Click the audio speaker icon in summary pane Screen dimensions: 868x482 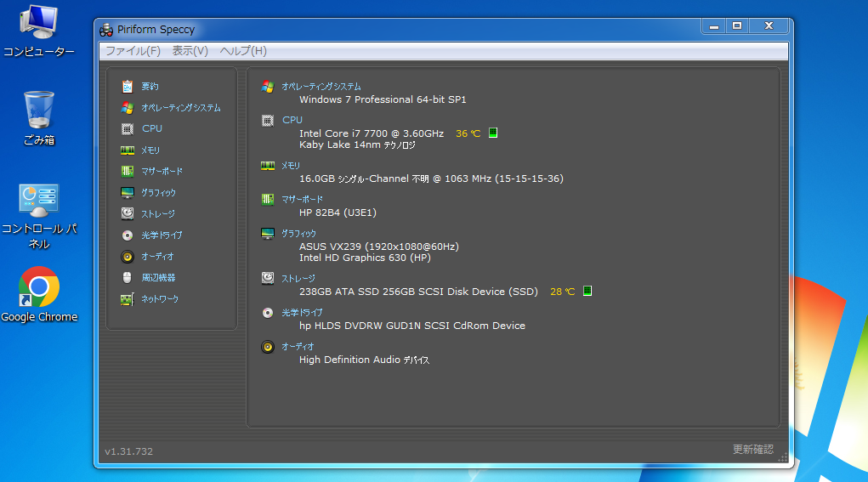pyautogui.click(x=268, y=347)
